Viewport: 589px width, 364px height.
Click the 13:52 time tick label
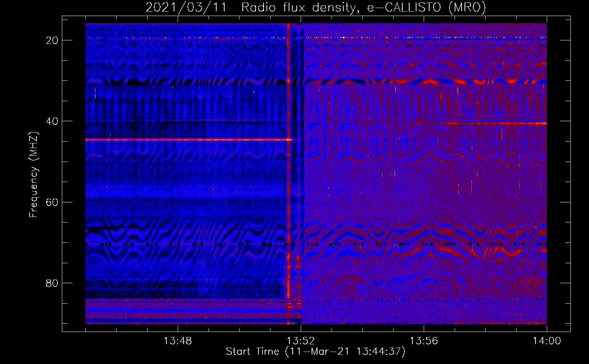pyautogui.click(x=301, y=341)
